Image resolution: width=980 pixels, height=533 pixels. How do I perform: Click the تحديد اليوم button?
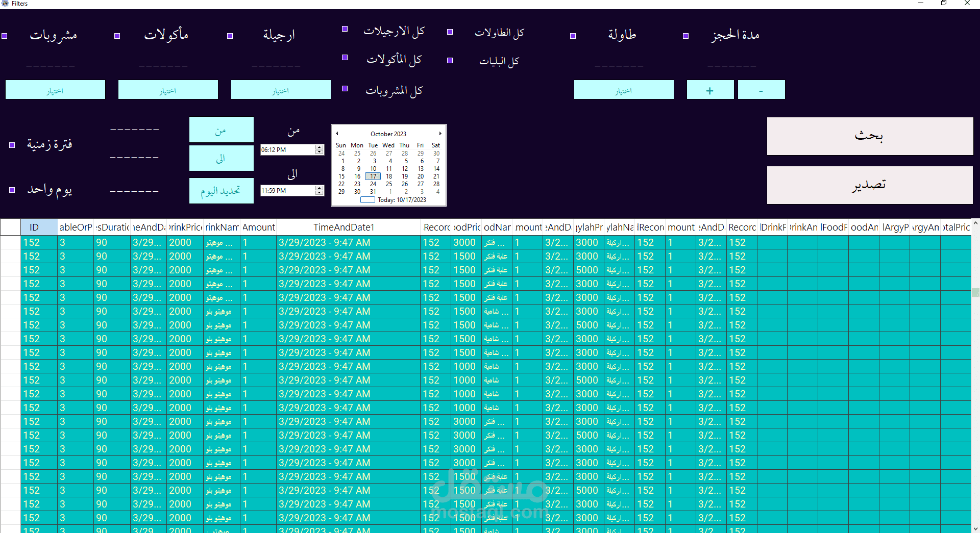(x=221, y=191)
